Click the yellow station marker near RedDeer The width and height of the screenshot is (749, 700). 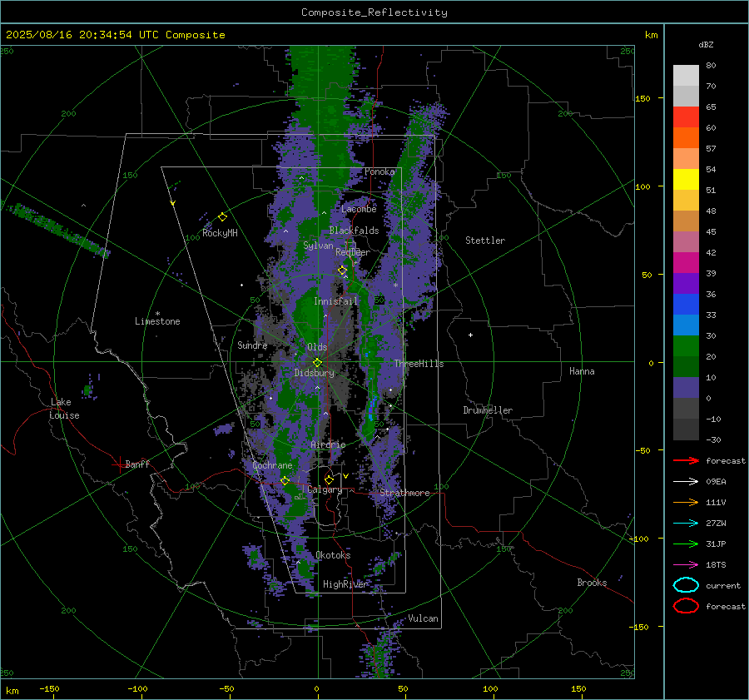(x=342, y=270)
